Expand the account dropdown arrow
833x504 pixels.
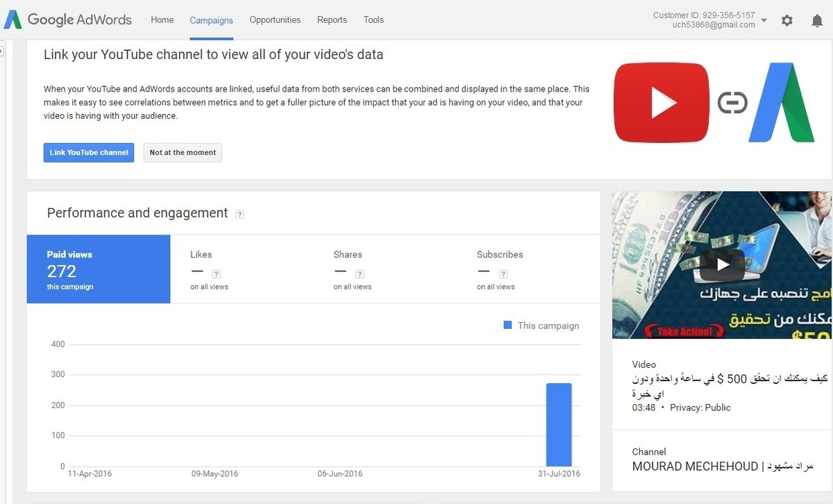pyautogui.click(x=764, y=20)
